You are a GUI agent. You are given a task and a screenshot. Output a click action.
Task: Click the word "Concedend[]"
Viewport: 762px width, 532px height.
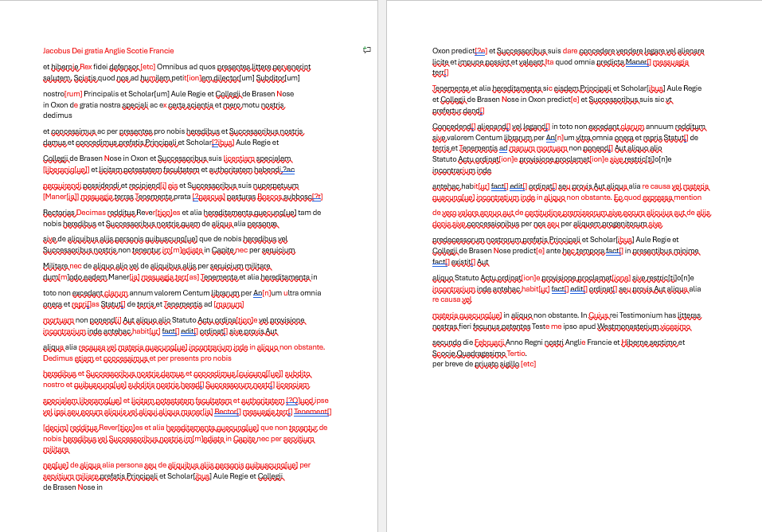coord(454,127)
